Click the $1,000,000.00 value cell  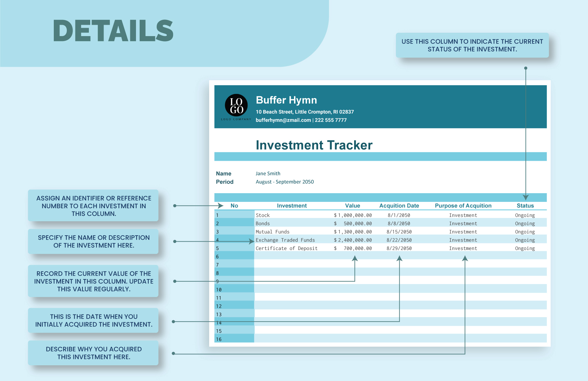coord(353,215)
